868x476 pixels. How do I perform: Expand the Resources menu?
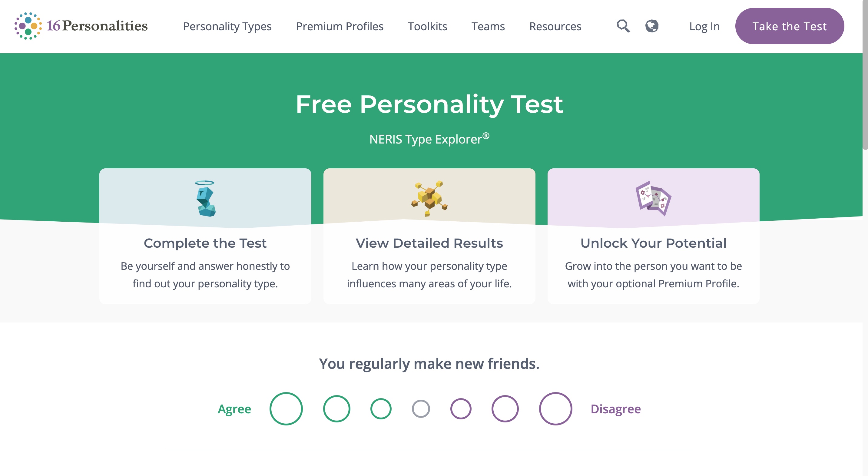pos(555,26)
